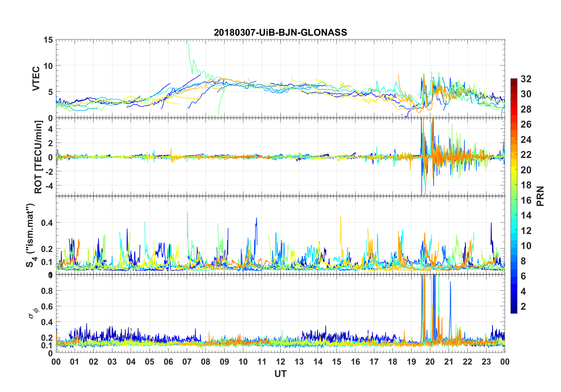
Task: Click the PRN colorbar label
Action: (540, 196)
